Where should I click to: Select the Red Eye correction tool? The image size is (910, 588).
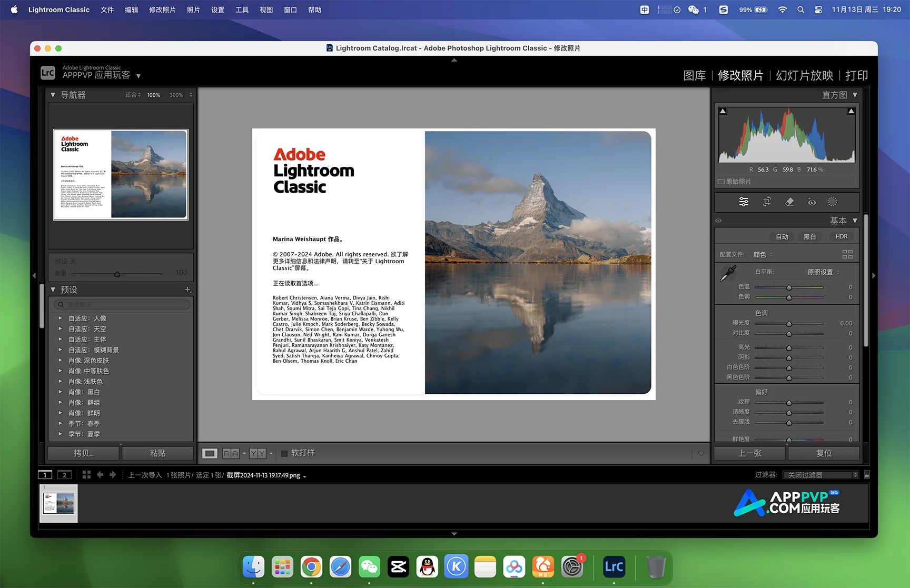pyautogui.click(x=812, y=202)
